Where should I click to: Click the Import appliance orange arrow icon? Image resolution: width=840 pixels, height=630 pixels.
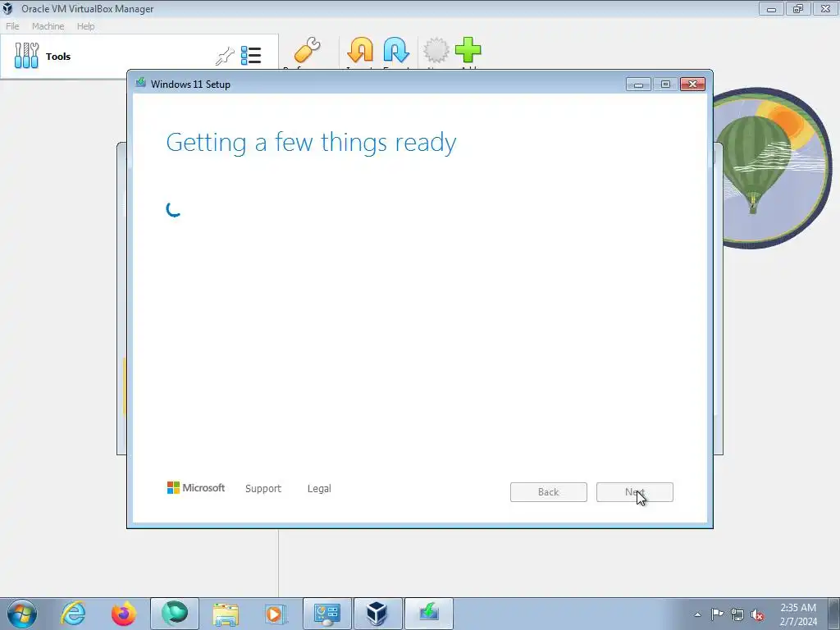(x=360, y=51)
